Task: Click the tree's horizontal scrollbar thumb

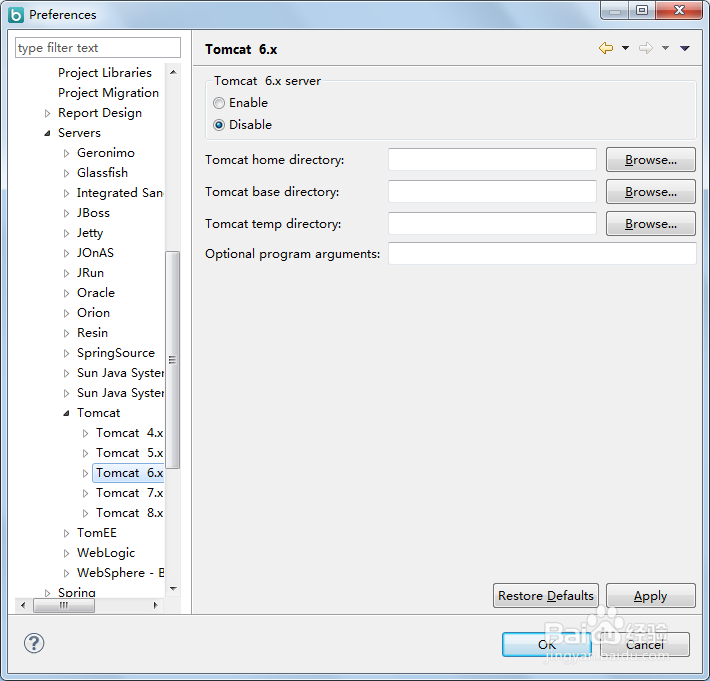Action: (x=64, y=605)
